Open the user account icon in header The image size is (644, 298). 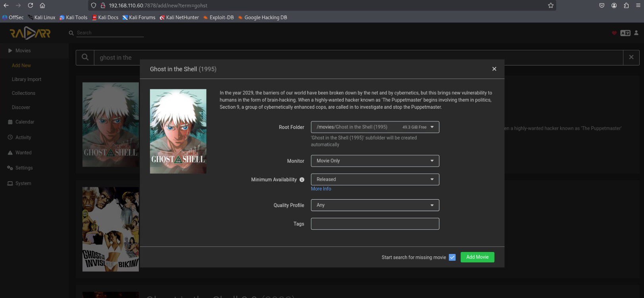click(x=636, y=33)
